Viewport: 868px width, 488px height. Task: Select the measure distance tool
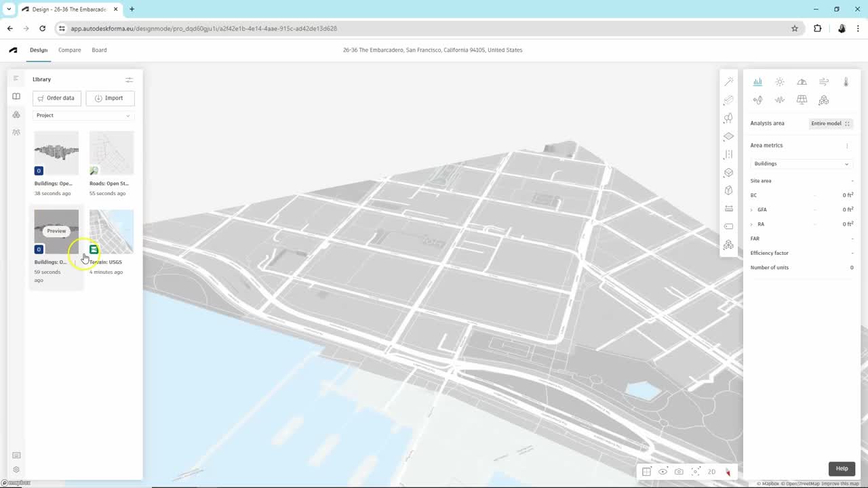click(728, 208)
